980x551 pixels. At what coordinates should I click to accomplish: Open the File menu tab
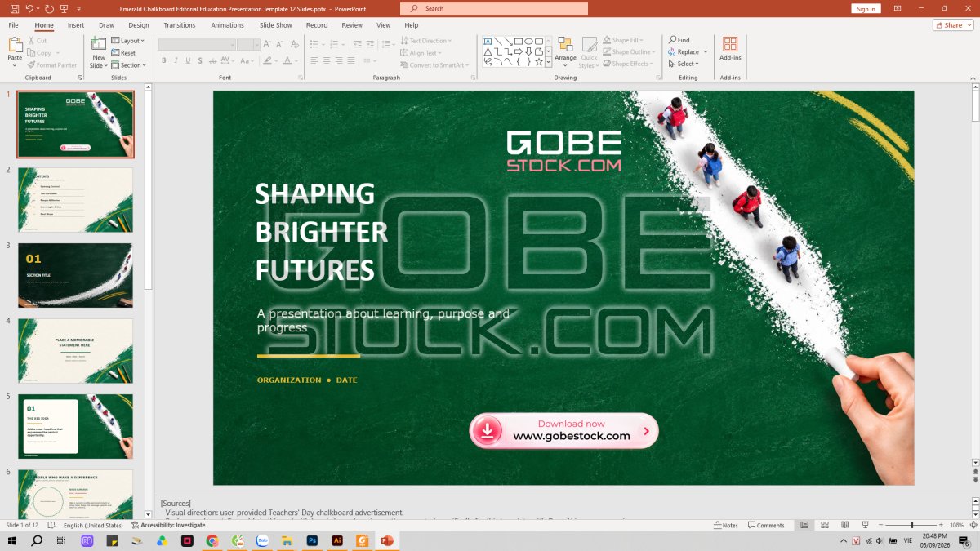(x=14, y=25)
